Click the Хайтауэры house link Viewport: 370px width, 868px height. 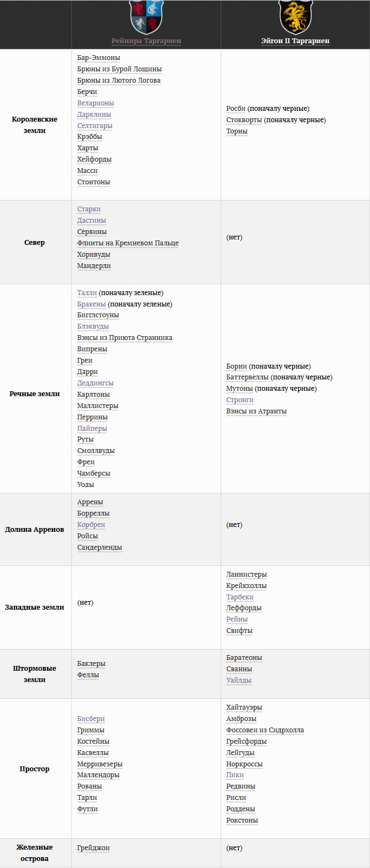(244, 707)
